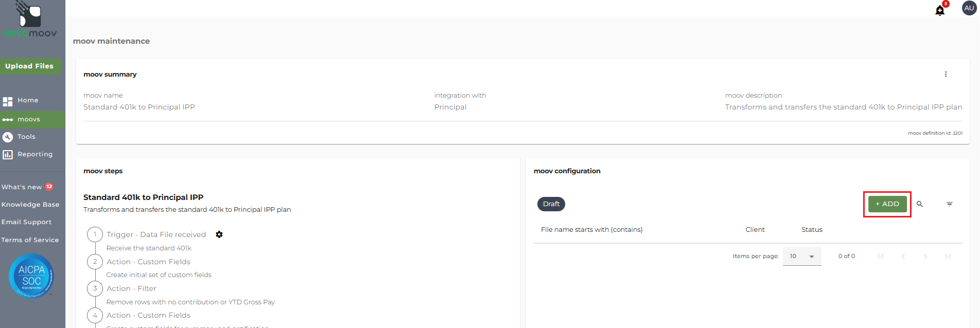
Task: Click the moovs icon in sidebar
Action: pos(8,119)
